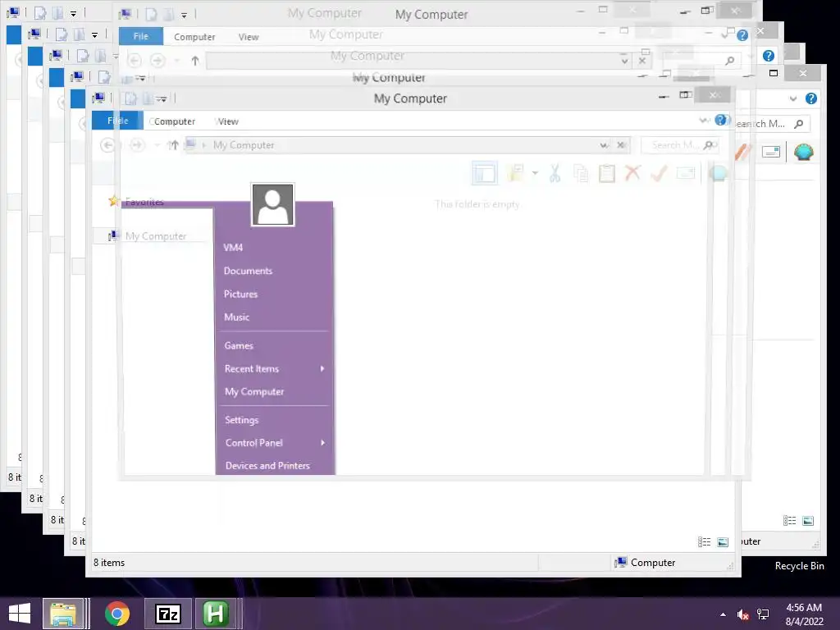Click the Paste clipboard icon
This screenshot has width=840, height=630.
pos(606,173)
